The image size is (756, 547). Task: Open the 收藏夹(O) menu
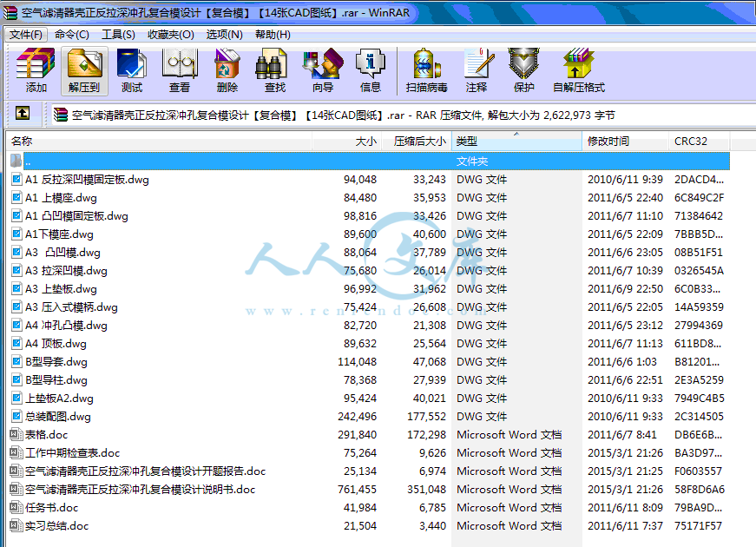pyautogui.click(x=171, y=34)
